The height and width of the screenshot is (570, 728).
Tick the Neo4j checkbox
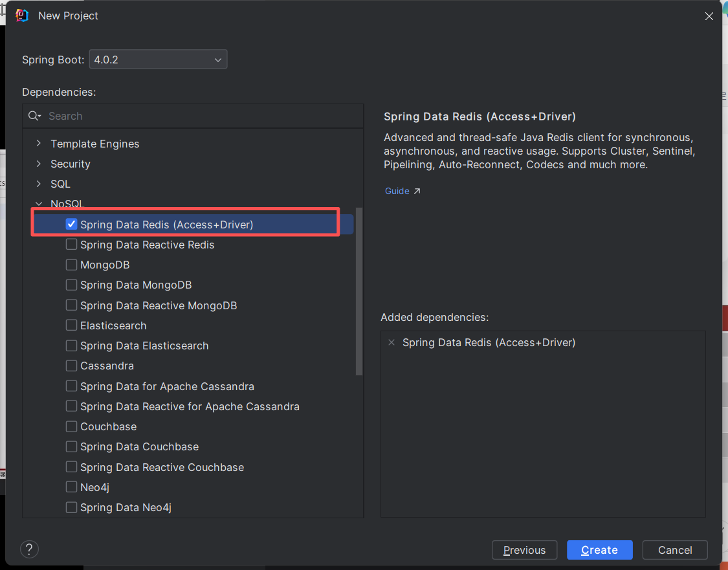(x=71, y=487)
